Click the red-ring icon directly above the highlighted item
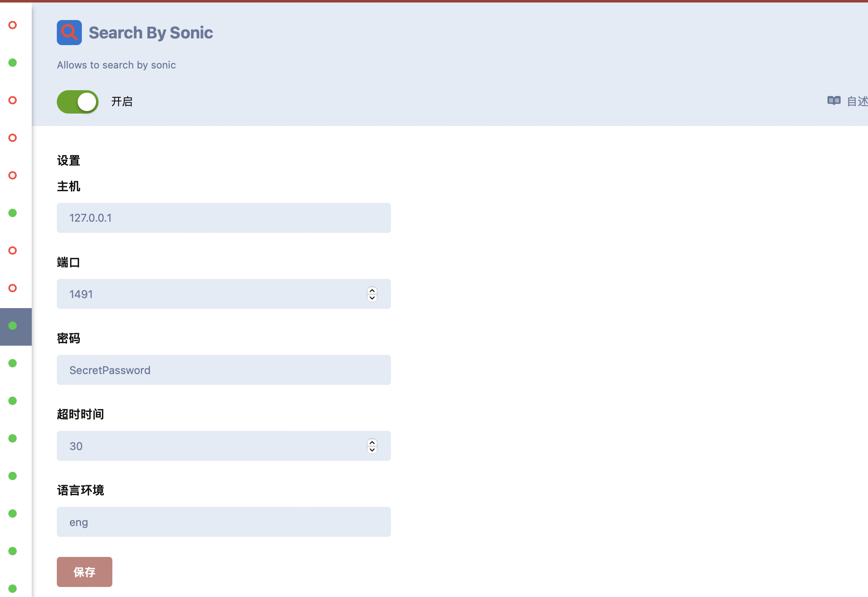 (13, 288)
